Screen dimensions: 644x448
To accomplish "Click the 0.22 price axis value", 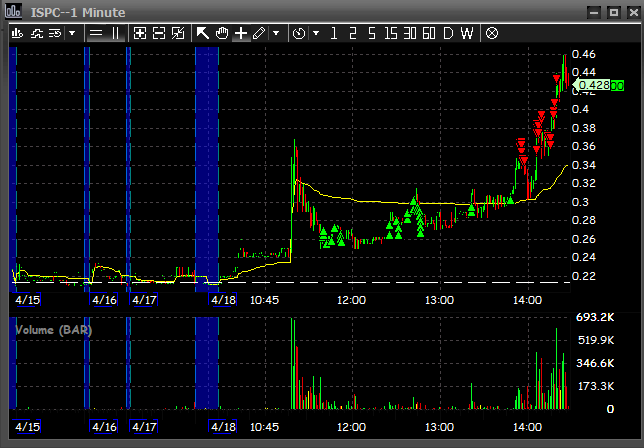I will click(x=584, y=276).
